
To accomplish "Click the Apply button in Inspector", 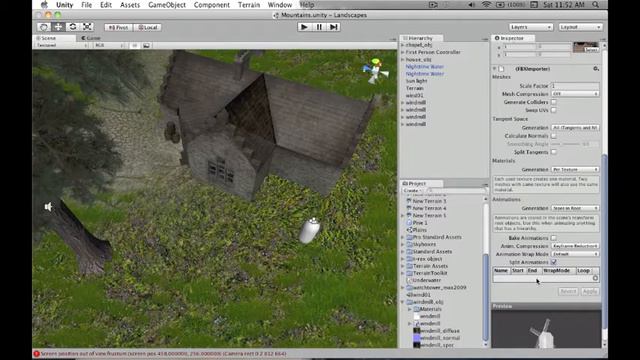I will point(589,291).
